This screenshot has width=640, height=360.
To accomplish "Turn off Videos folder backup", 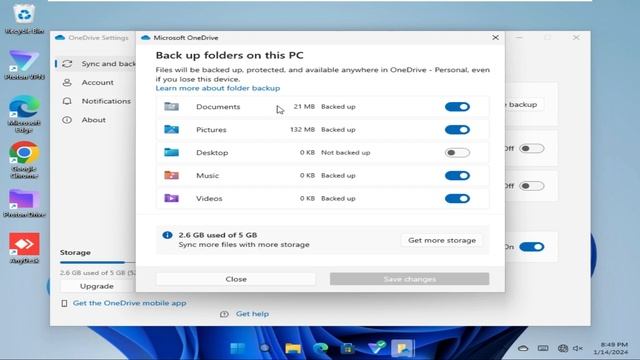I will pos(457,198).
